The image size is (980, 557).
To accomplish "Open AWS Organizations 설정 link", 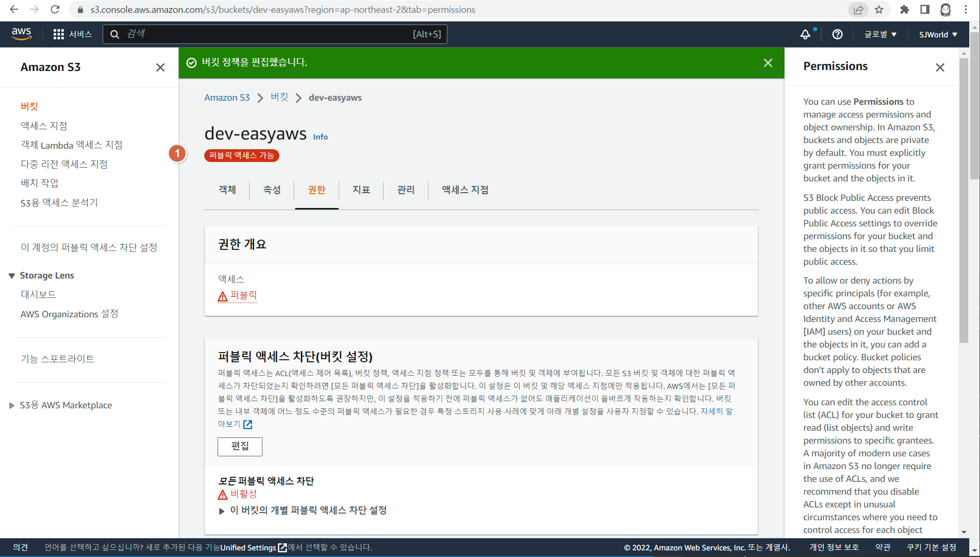I will (x=69, y=314).
